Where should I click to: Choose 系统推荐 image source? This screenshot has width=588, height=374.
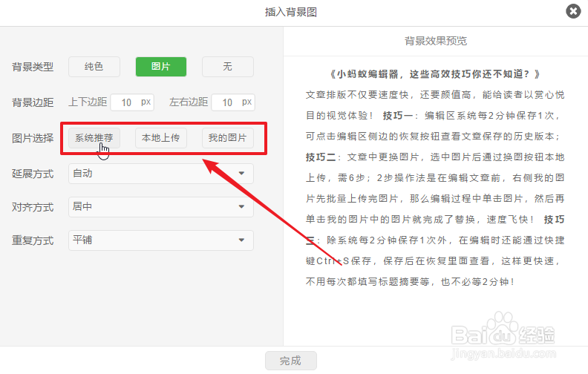(x=94, y=138)
